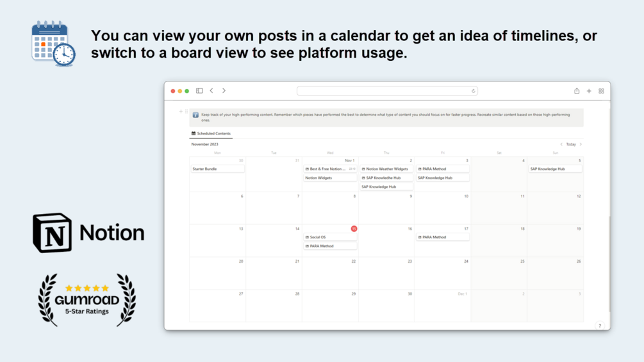Show the tab overview grid icon
Viewport: 644px width, 362px height.
(x=601, y=91)
